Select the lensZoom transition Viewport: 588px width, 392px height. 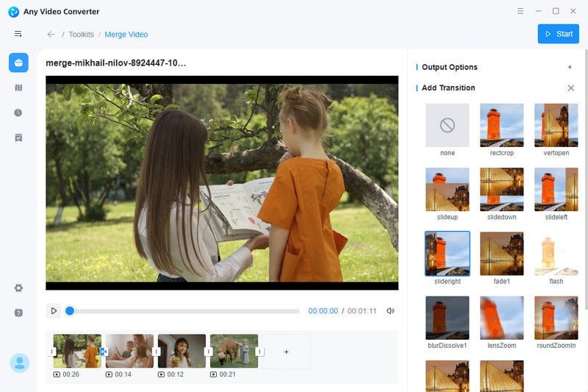tap(502, 318)
